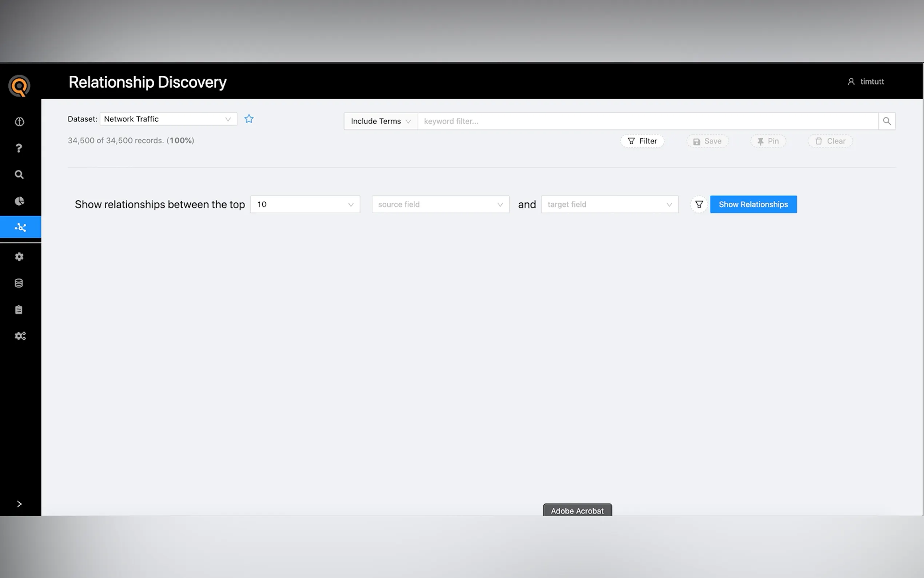Screen dimensions: 924x578
Task: Click the Filter button
Action: pyautogui.click(x=642, y=141)
